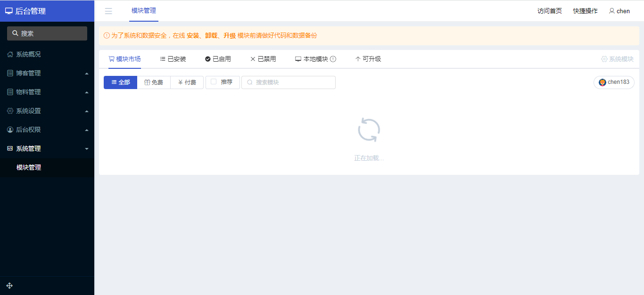Click the monitor icon beside 后台管理

8,11
